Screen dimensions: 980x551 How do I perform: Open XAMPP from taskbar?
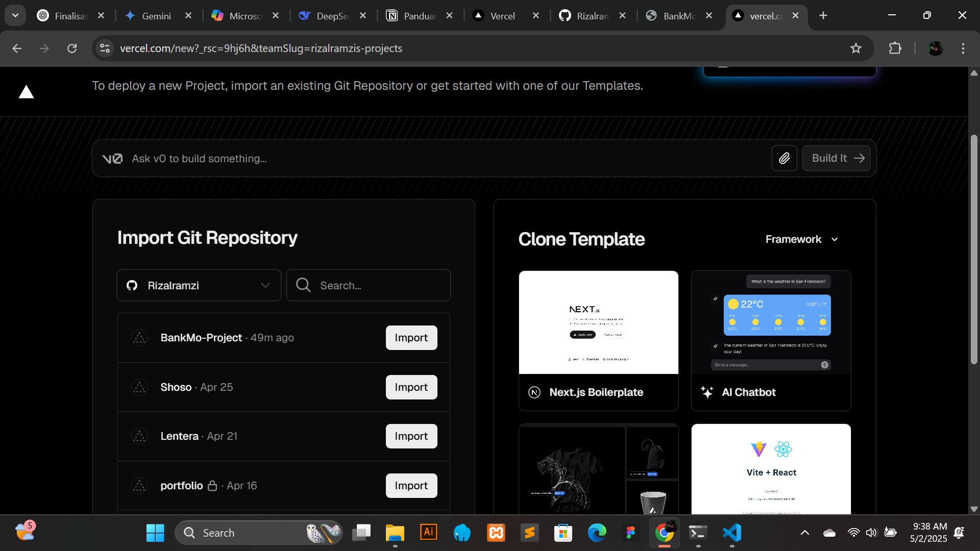click(x=496, y=533)
